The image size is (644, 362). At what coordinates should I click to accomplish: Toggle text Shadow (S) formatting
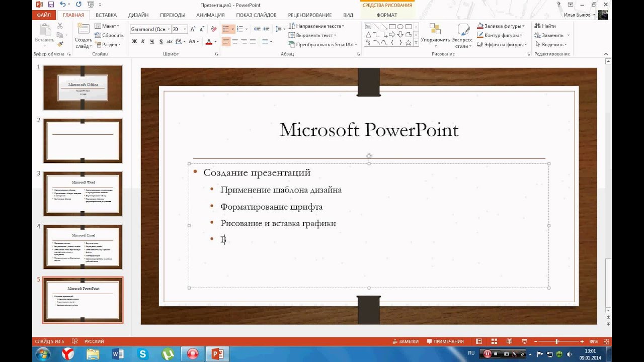161,41
